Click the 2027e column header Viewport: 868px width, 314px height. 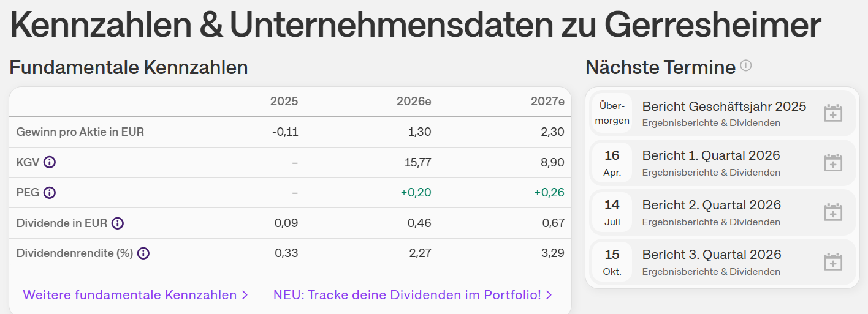(x=547, y=102)
